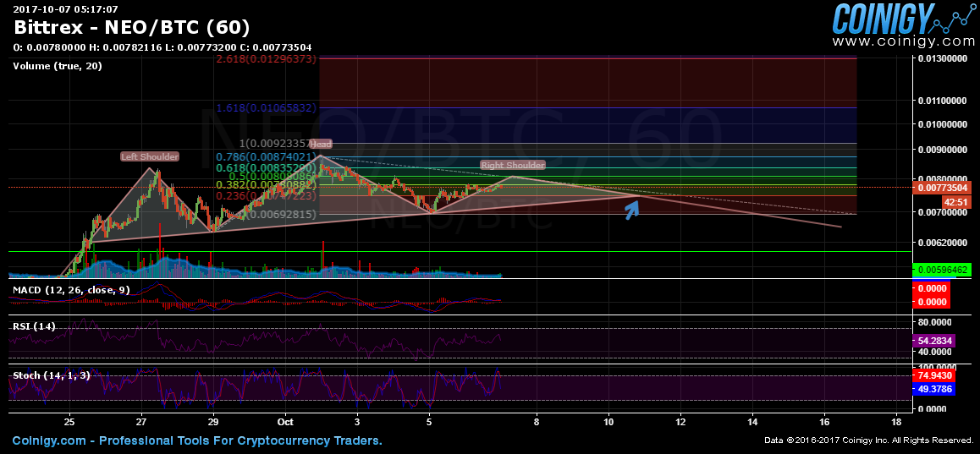The width and height of the screenshot is (980, 454).
Task: Click the date axis label 18
Action: coord(898,421)
